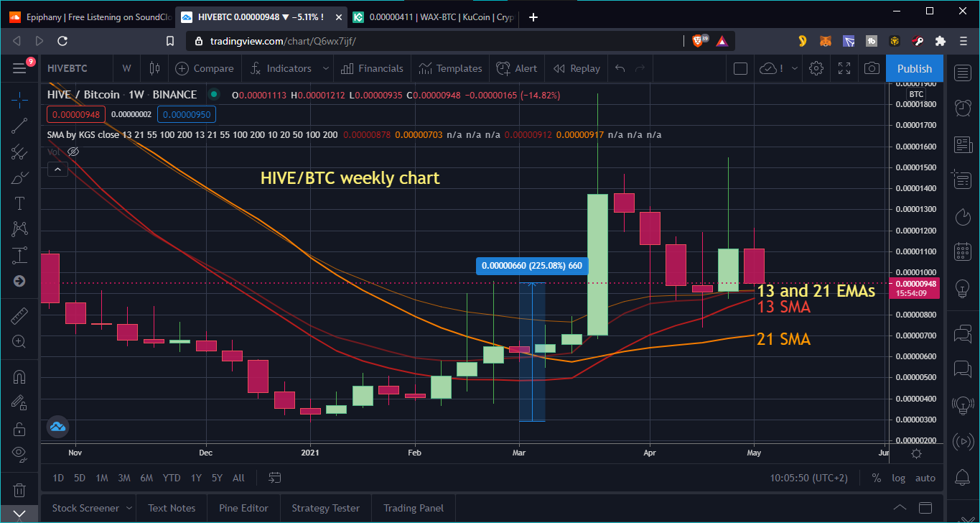
Task: Change the W timeframe interval
Action: click(127, 68)
